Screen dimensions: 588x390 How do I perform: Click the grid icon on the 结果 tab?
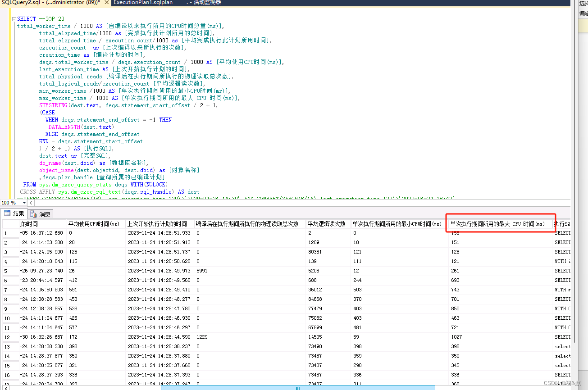coord(7,213)
